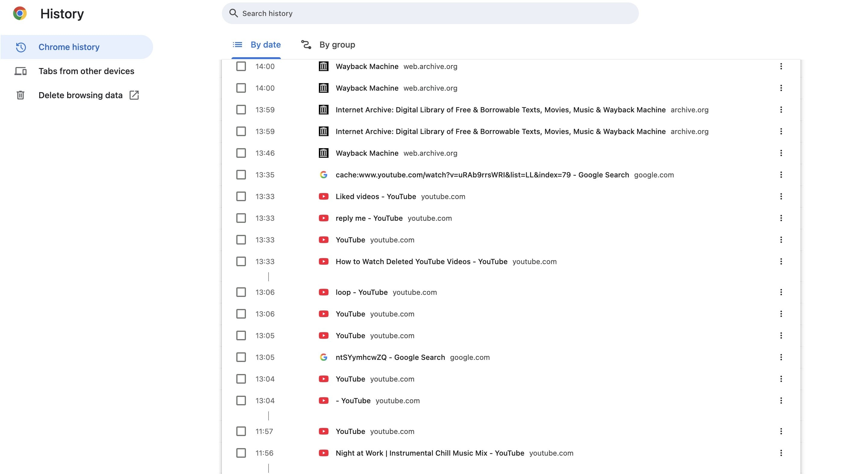Open three-dot menu for Night at Work entry
Image resolution: width=868 pixels, height=474 pixels.
coord(781,453)
